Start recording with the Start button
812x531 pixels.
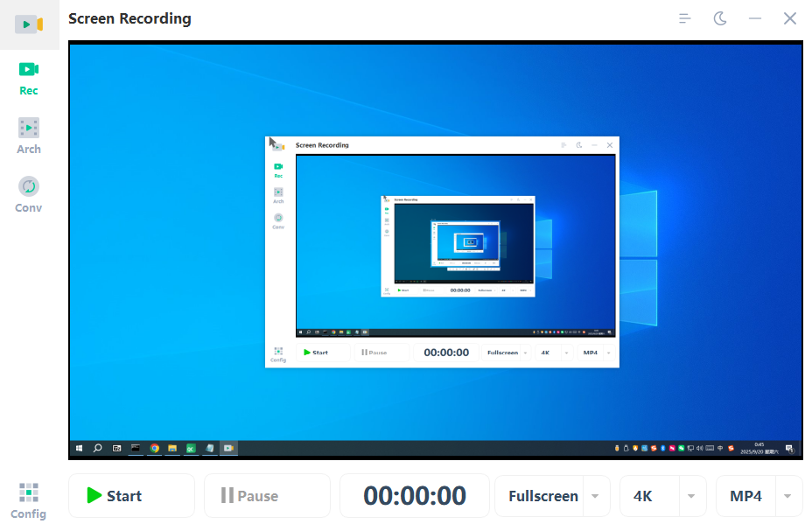click(x=131, y=496)
